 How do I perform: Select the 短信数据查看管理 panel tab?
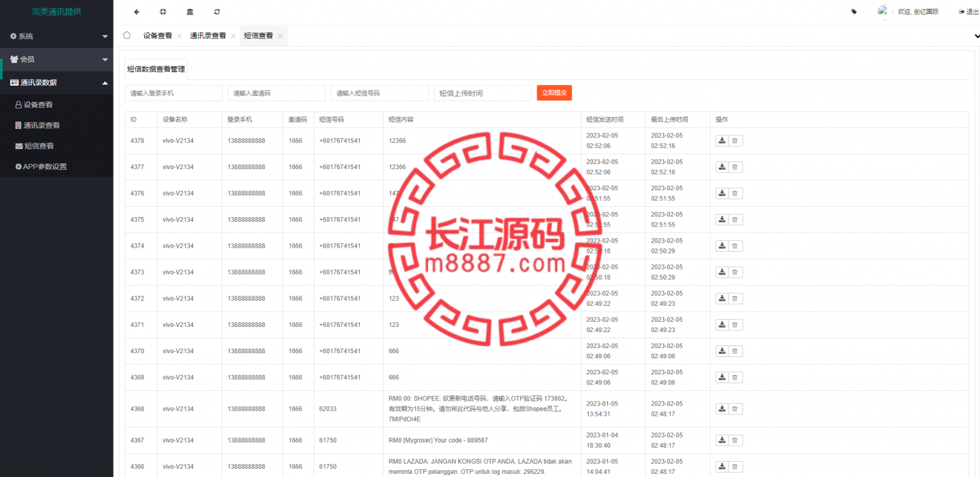(156, 69)
